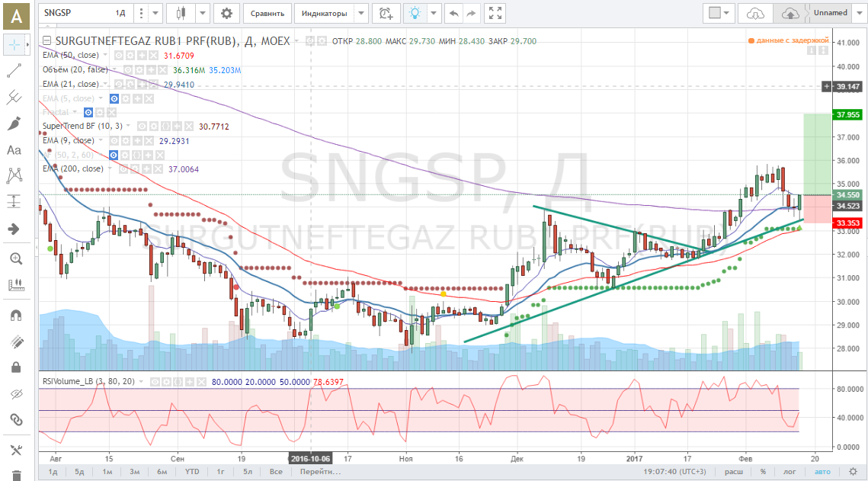Image resolution: width=868 pixels, height=481 pixels.
Task: Click the light bulb ideas icon
Action: coord(415,13)
